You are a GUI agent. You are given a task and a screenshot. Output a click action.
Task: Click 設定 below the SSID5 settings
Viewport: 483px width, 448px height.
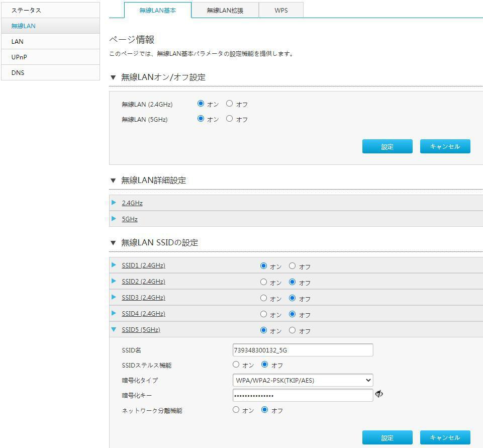387,437
